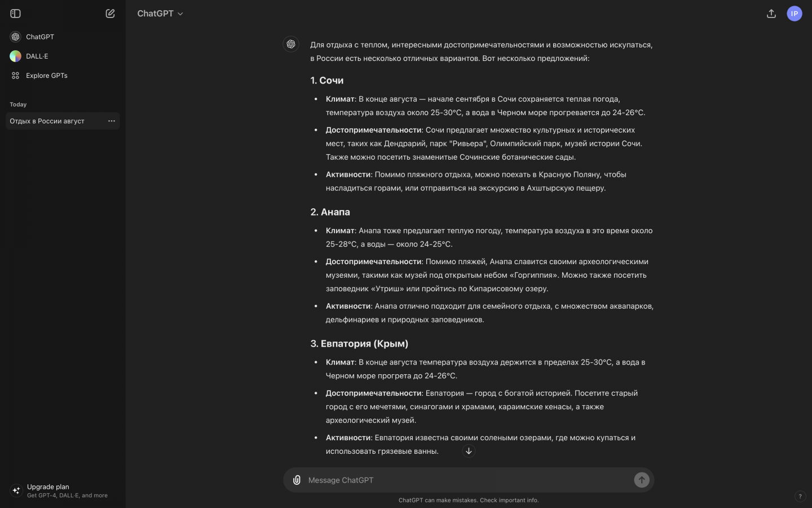This screenshot has width=812, height=508.
Task: Open Explore GPTs
Action: (x=47, y=75)
